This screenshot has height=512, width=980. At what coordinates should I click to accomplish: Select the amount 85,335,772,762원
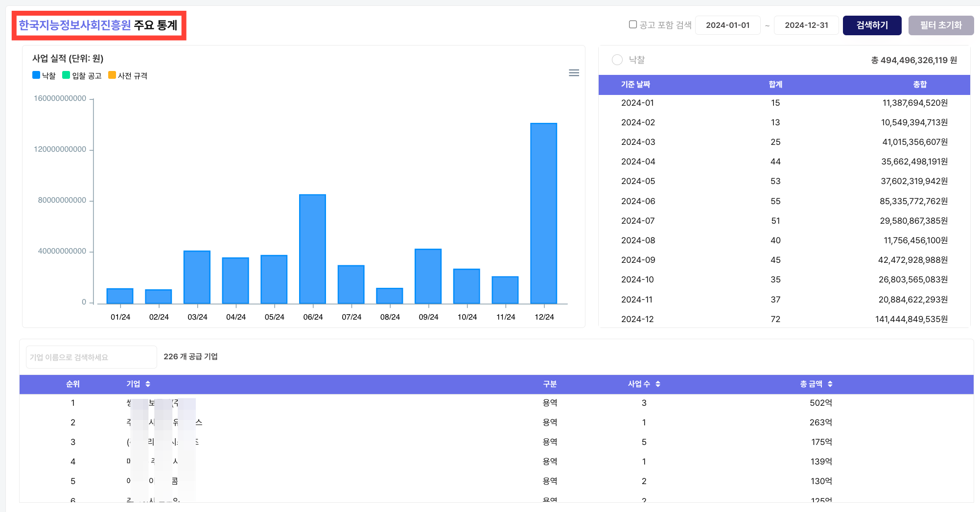[913, 201]
